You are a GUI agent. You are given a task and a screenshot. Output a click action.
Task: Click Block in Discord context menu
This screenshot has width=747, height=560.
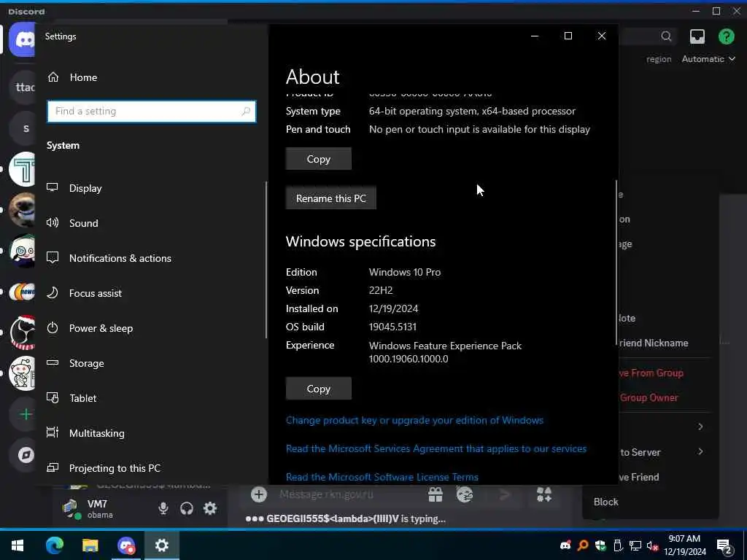click(x=606, y=502)
